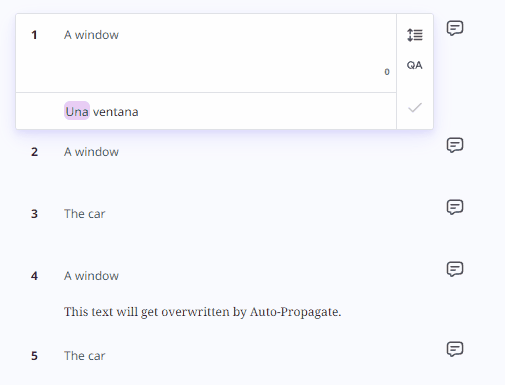The width and height of the screenshot is (505, 385).
Task: Click segment number 3
Action: click(x=34, y=214)
